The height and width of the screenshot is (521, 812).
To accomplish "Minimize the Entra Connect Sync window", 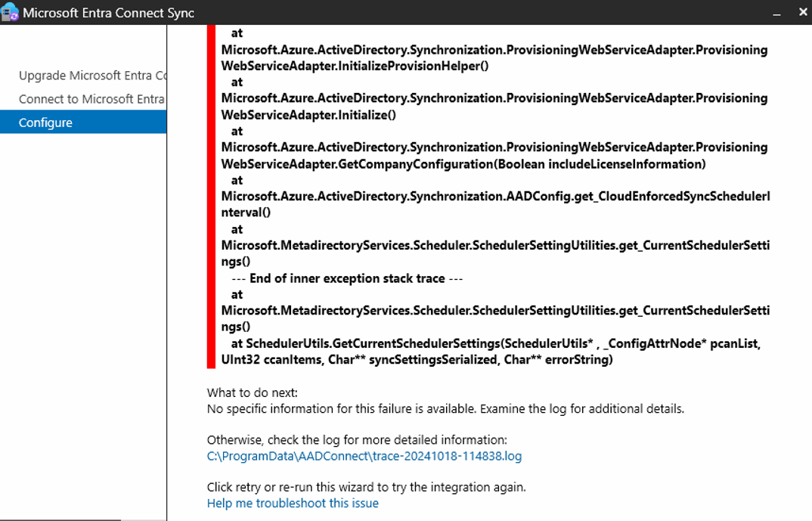I will 776,13.
